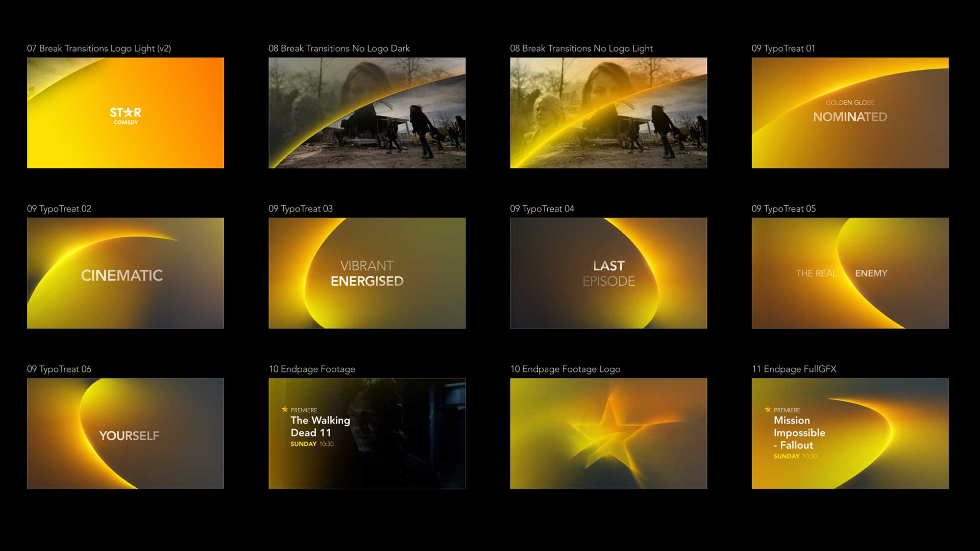Click The Real Enemy TypoTreat 05 frame
This screenshot has width=980, height=551.
point(850,273)
